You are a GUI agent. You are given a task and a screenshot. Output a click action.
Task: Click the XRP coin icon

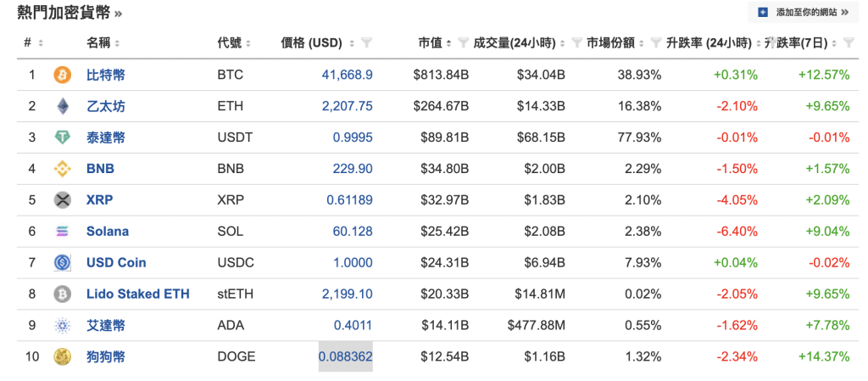63,200
